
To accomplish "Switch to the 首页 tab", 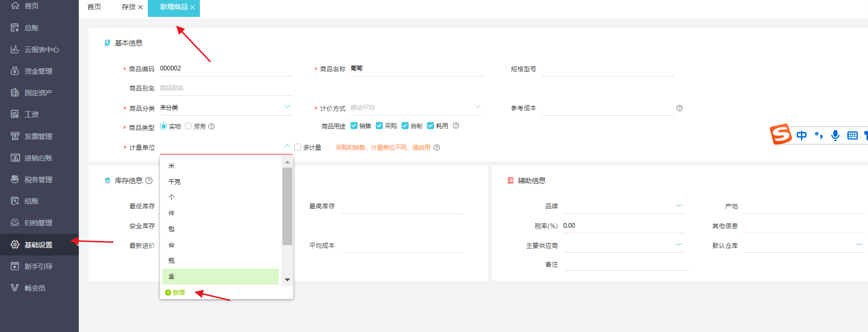I will [x=94, y=7].
